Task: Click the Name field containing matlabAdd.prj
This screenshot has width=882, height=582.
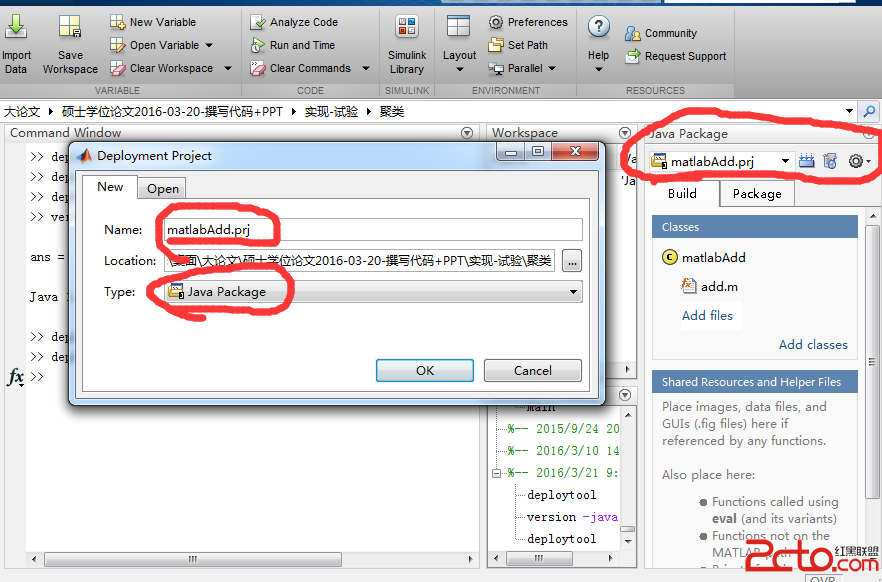Action: pos(373,229)
